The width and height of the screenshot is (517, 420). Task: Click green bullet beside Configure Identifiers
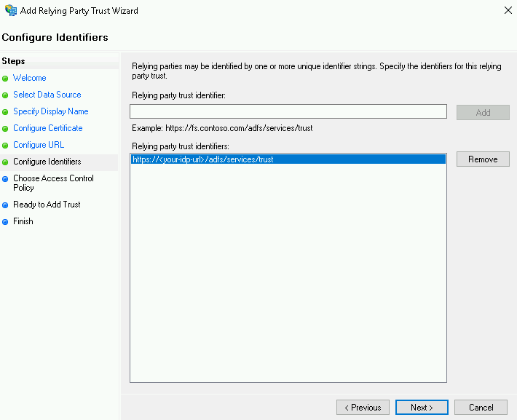(6, 162)
